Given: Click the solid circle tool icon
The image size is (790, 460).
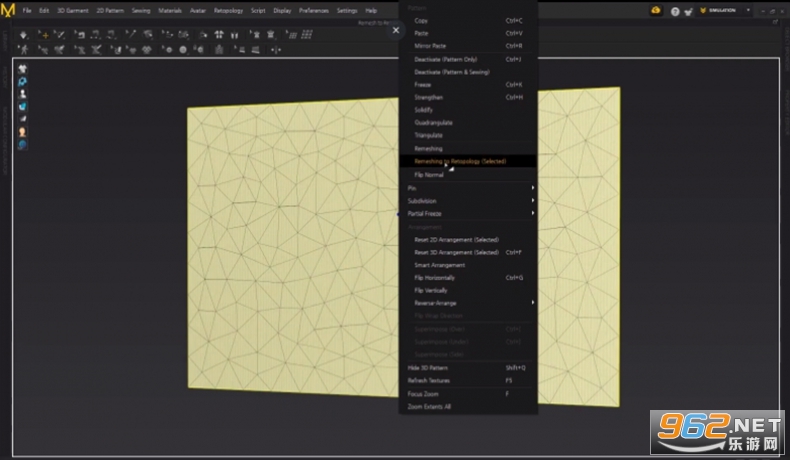Looking at the screenshot, I should [x=183, y=49].
